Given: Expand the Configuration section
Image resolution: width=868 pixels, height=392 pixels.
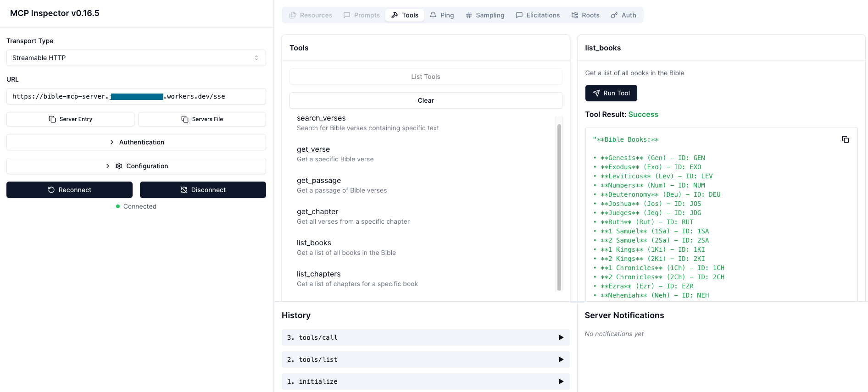Looking at the screenshot, I should click(136, 166).
